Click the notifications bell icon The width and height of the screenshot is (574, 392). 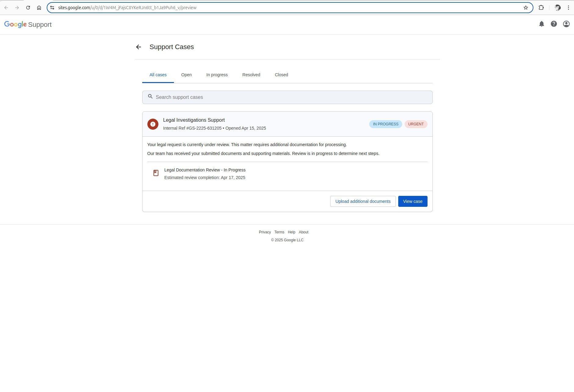click(x=541, y=24)
